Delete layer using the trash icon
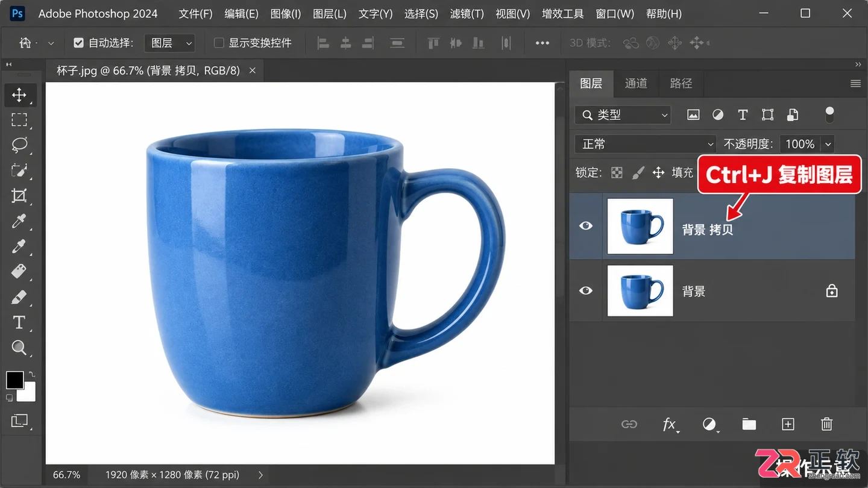Screen dimensions: 868x488 (x=827, y=425)
